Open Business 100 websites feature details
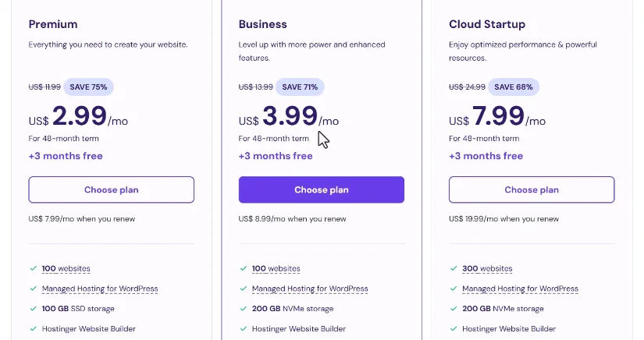The height and width of the screenshot is (340, 644). click(x=276, y=268)
